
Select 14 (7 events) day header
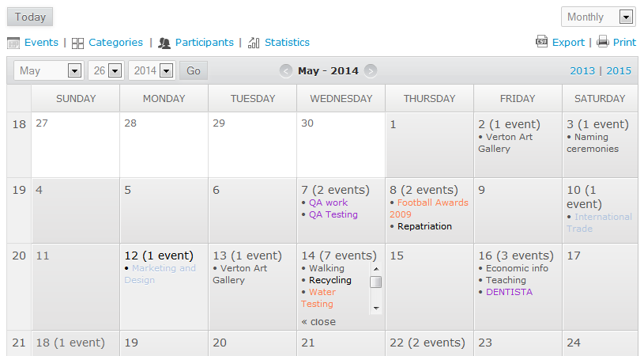point(339,256)
